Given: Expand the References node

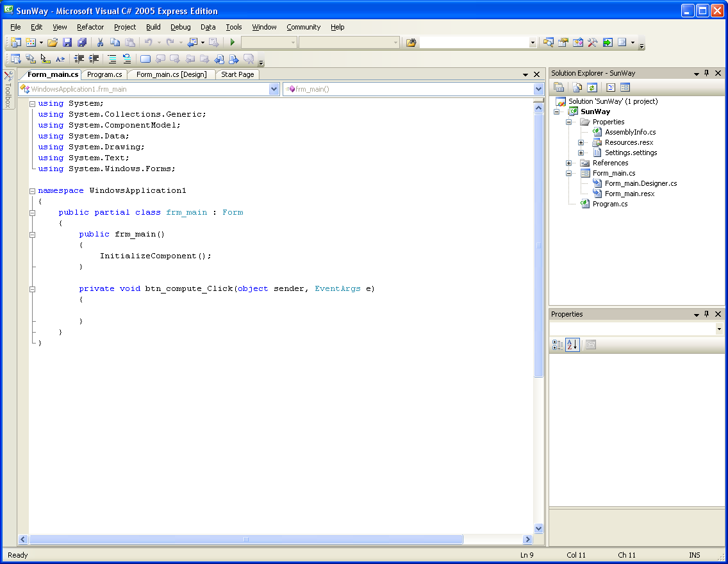Looking at the screenshot, I should click(x=568, y=163).
